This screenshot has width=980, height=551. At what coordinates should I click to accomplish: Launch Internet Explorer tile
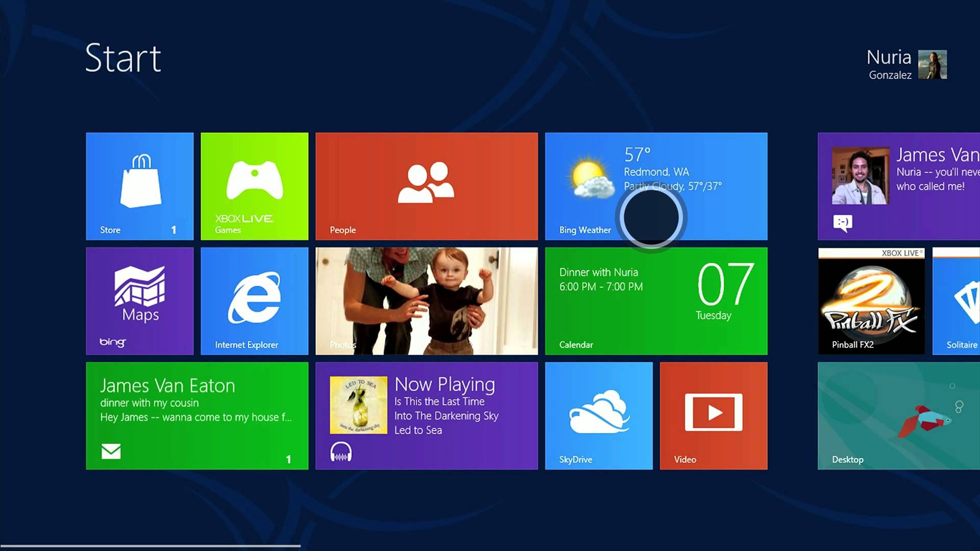(254, 301)
